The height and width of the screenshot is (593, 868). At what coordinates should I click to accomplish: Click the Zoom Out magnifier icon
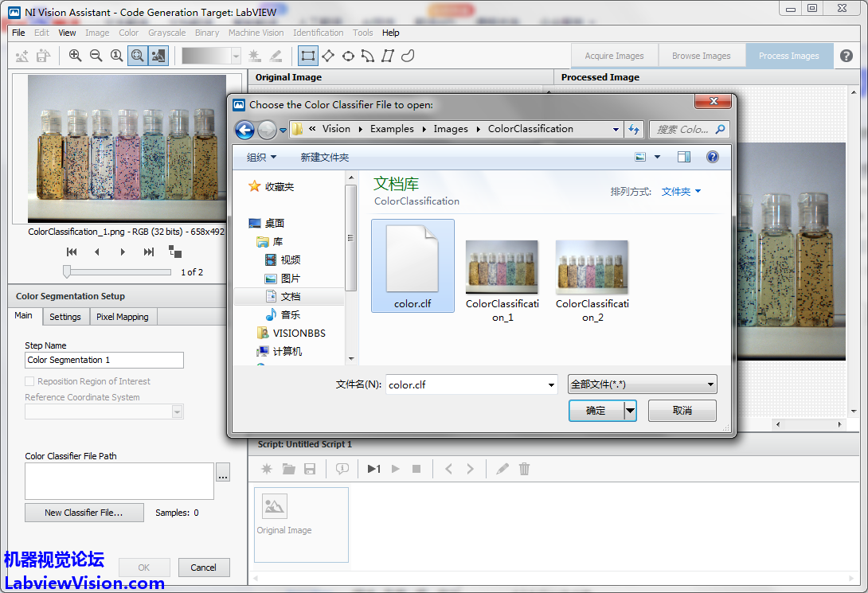point(96,56)
